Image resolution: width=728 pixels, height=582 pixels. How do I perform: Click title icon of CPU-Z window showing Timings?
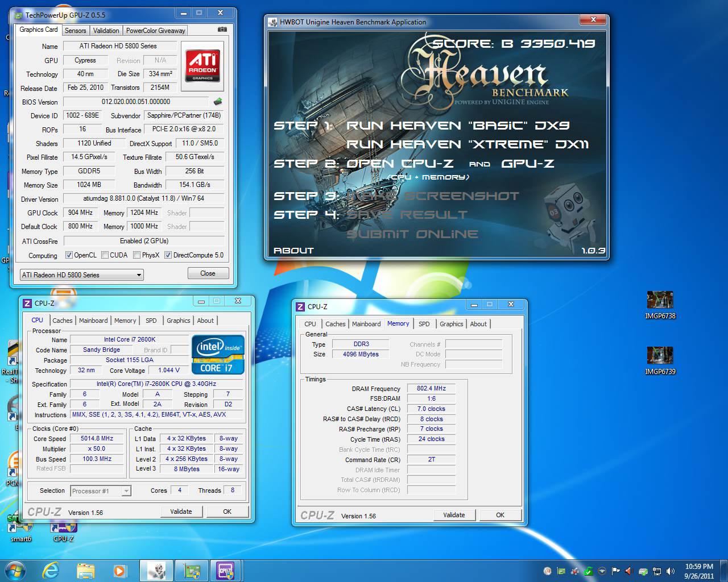[300, 306]
